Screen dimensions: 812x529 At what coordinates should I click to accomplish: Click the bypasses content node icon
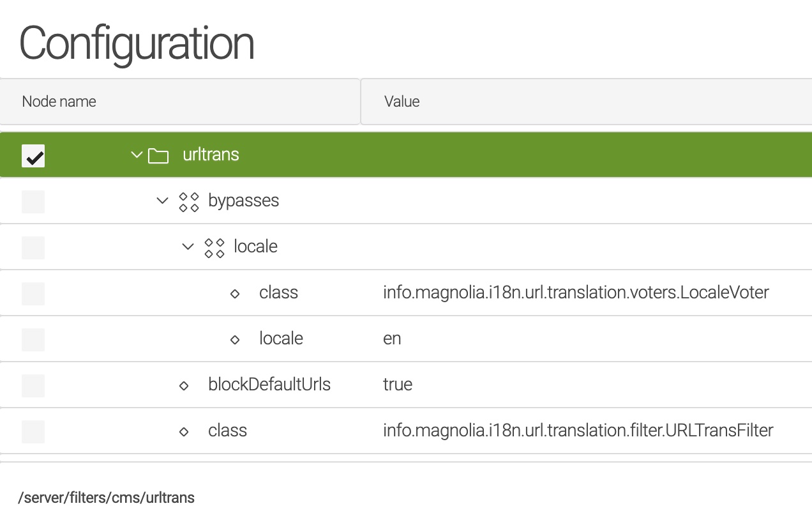[188, 200]
